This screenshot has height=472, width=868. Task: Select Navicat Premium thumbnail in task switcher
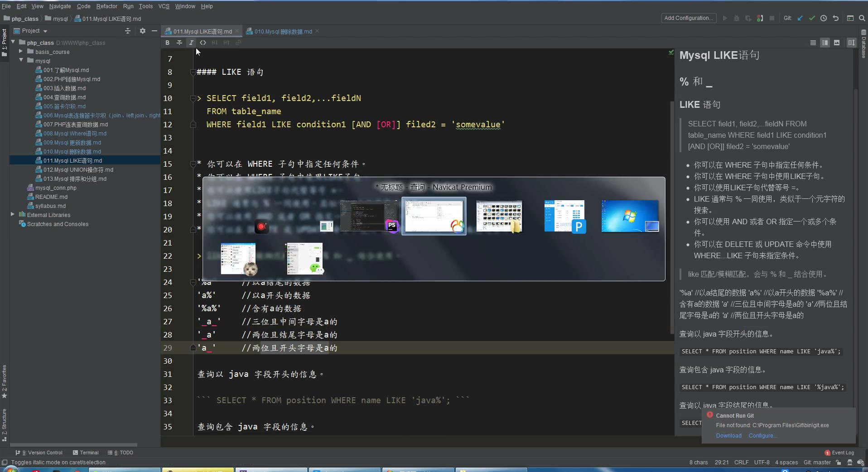(434, 217)
